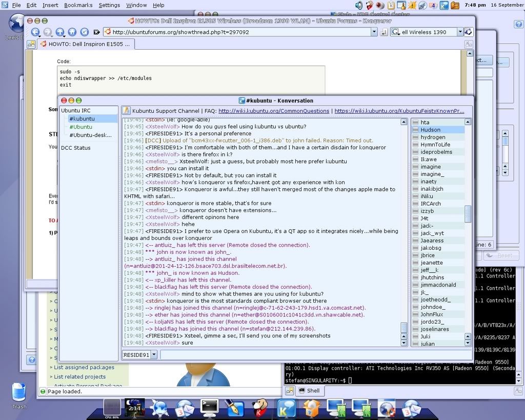
Task: Switch to the #Ubuntu-desk channel
Action: coord(90,135)
